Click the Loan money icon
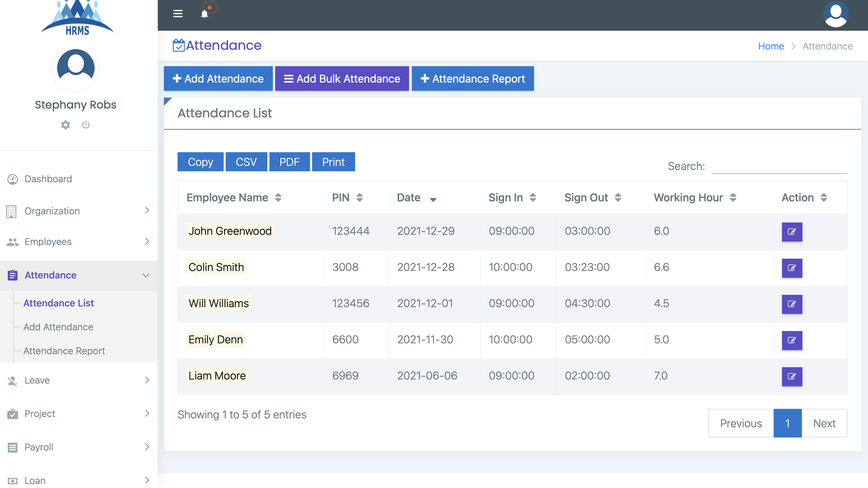The width and height of the screenshot is (868, 488). coord(13,481)
